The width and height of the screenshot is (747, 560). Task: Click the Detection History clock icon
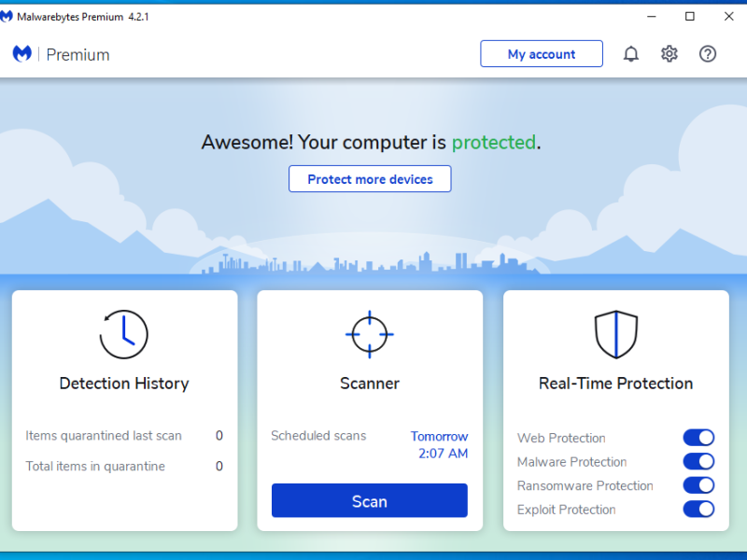124,334
